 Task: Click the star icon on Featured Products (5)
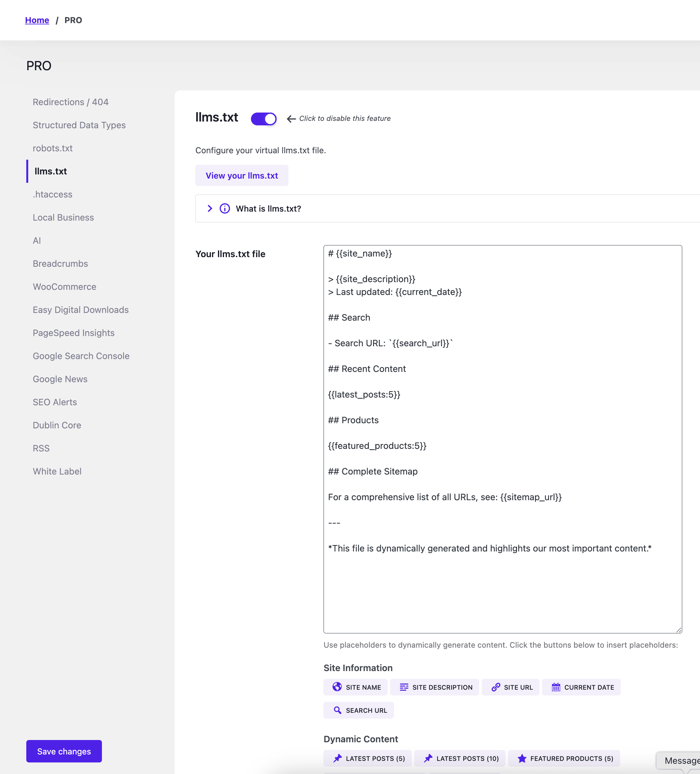click(521, 758)
